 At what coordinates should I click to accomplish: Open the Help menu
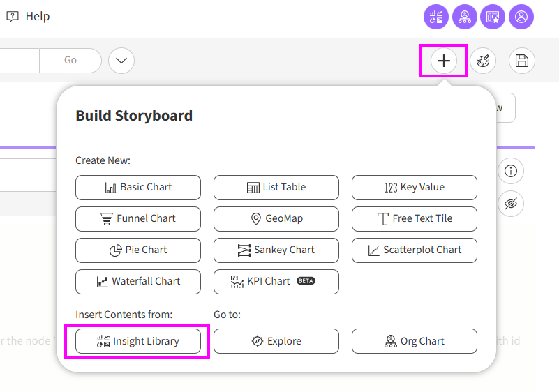(x=29, y=16)
